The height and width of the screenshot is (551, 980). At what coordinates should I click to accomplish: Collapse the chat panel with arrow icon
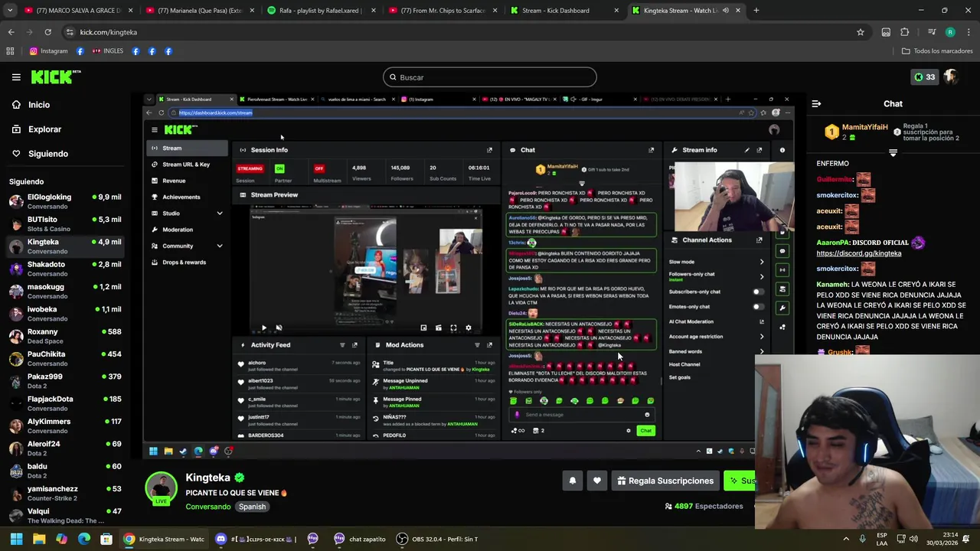(816, 103)
